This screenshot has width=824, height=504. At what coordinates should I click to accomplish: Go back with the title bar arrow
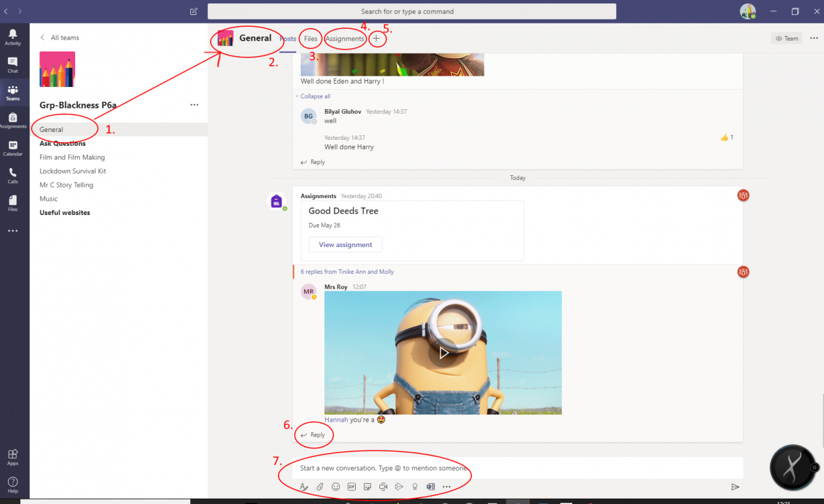(6, 11)
